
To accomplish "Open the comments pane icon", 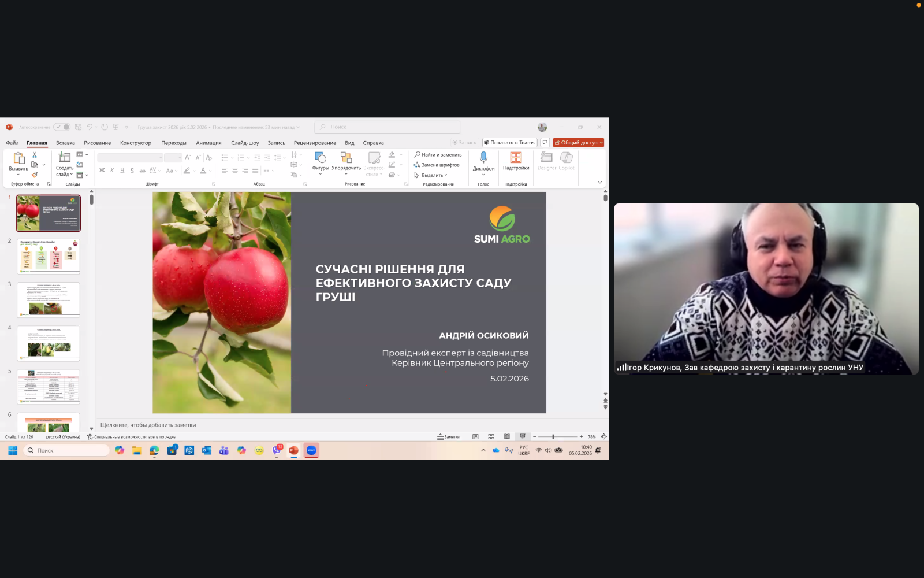I will [x=545, y=143].
